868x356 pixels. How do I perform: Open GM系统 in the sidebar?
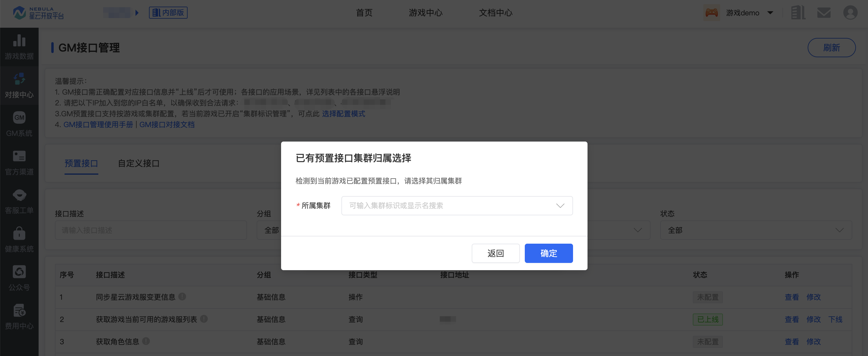[x=19, y=124]
